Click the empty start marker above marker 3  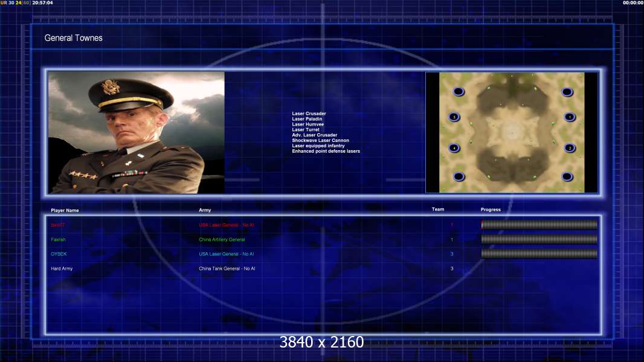[459, 92]
